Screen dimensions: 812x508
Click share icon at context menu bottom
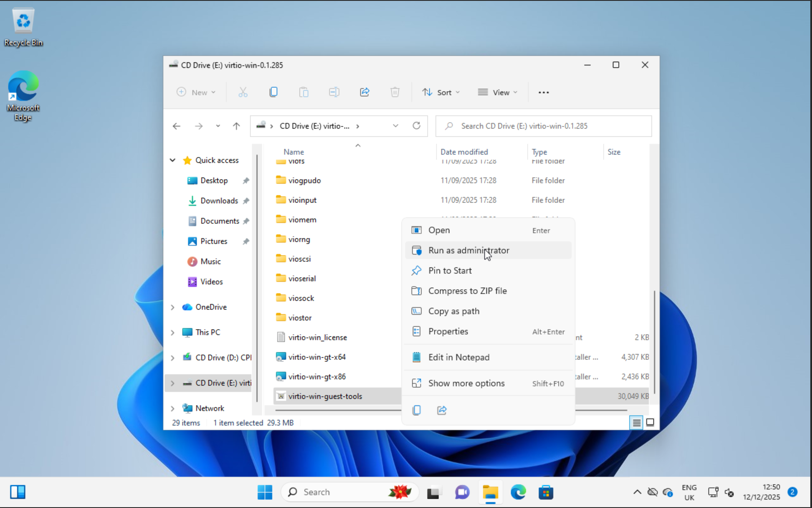(442, 410)
